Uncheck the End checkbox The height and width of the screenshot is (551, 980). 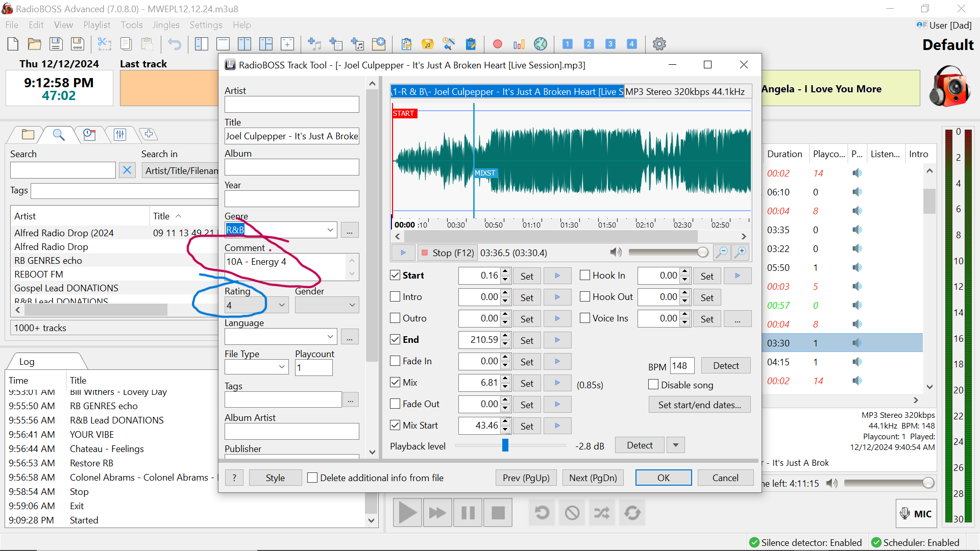click(x=395, y=339)
